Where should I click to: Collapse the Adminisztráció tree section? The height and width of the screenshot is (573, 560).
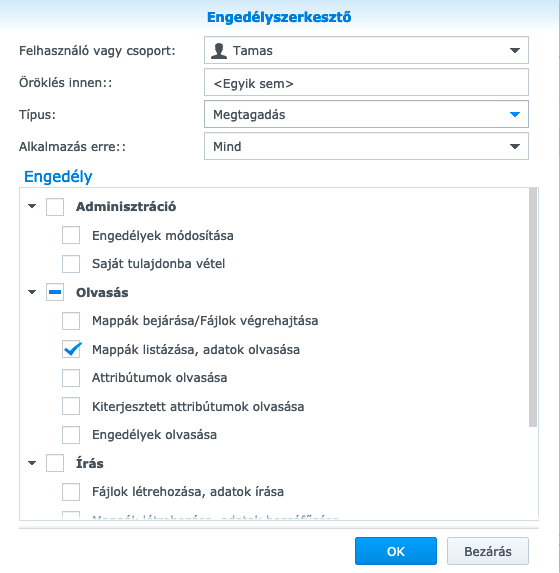click(x=32, y=206)
